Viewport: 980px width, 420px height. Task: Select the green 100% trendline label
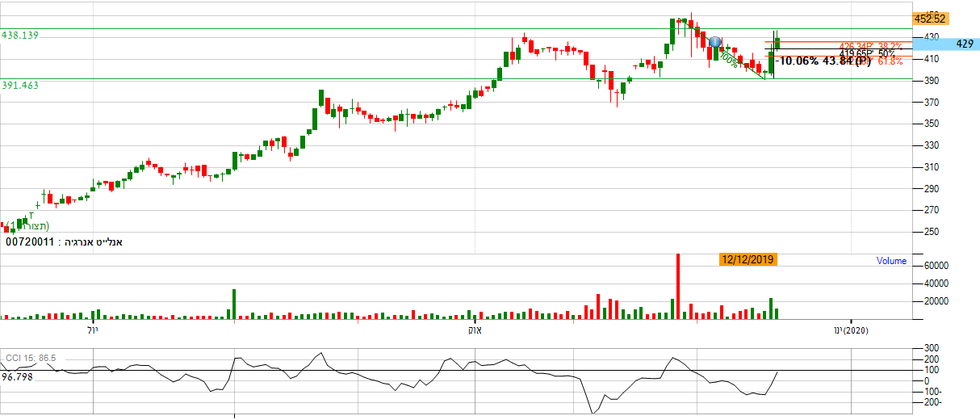tap(728, 60)
